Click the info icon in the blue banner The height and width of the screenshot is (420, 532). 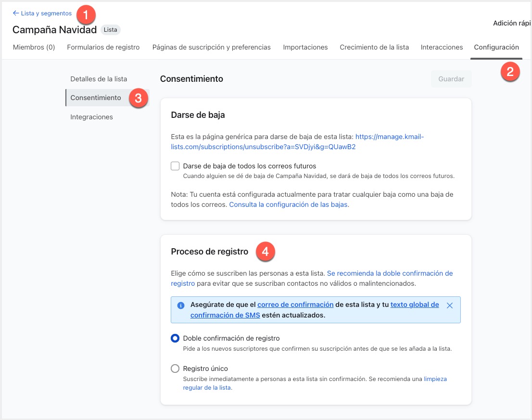(181, 305)
